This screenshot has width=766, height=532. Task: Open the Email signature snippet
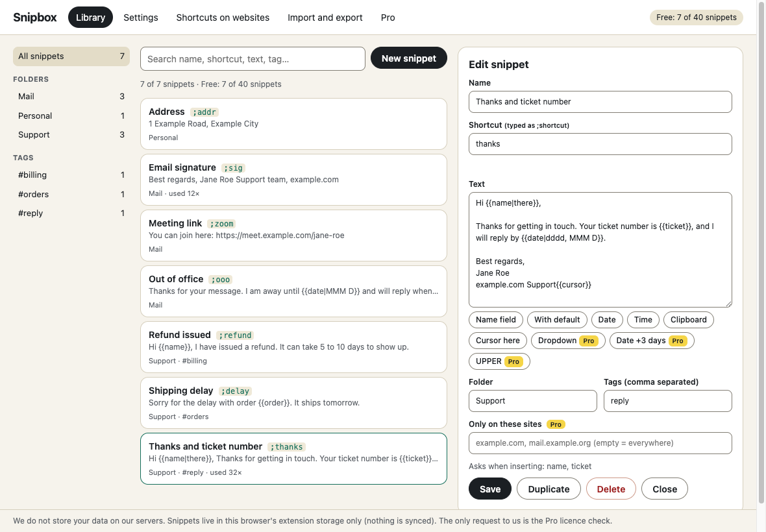coord(293,180)
